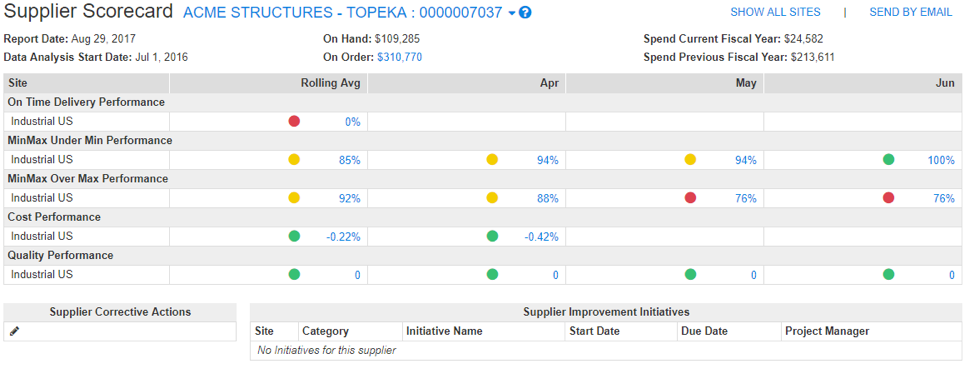This screenshot has width=975, height=369.
Task: Open the On Order $310,770 link
Action: tap(400, 57)
